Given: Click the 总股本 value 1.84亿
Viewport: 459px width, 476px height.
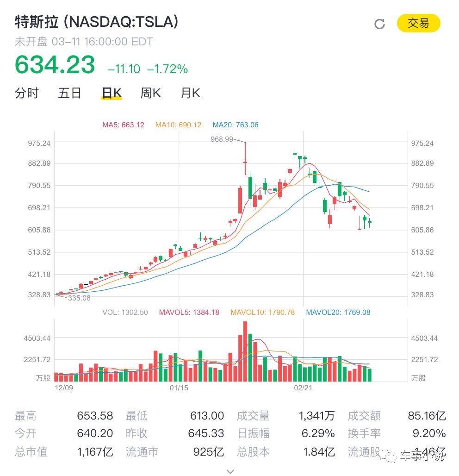Looking at the screenshot, I should coord(319,452).
